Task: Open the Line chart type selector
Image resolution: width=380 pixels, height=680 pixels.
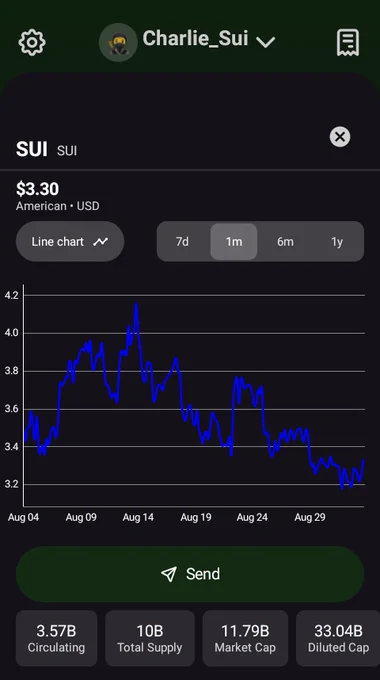Action: click(70, 242)
